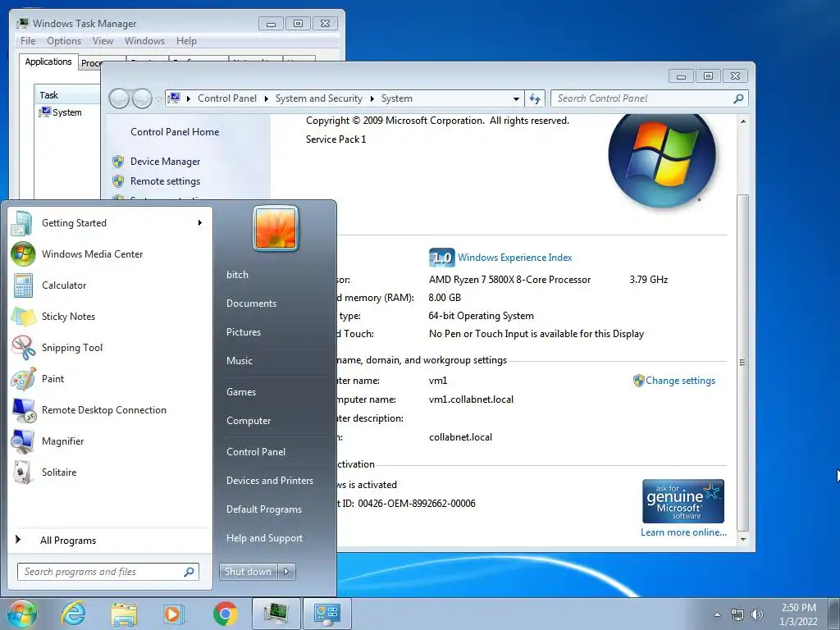Click Search programs and files field
Image resolution: width=840 pixels, height=630 pixels.
tap(107, 572)
